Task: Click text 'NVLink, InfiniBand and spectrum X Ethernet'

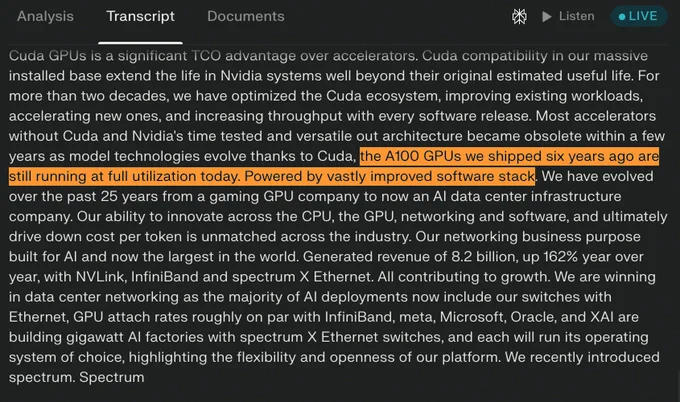Action: [x=224, y=277]
